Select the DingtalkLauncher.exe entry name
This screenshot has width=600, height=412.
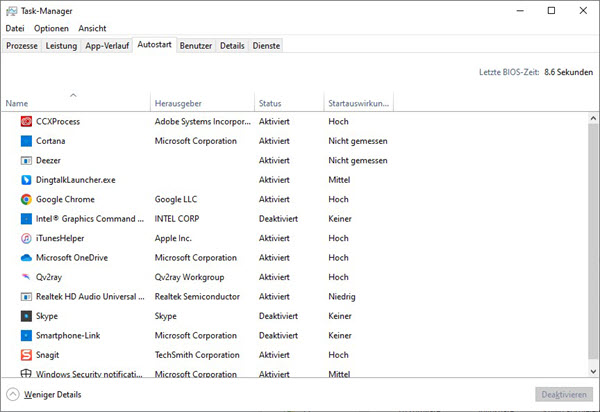(x=75, y=180)
